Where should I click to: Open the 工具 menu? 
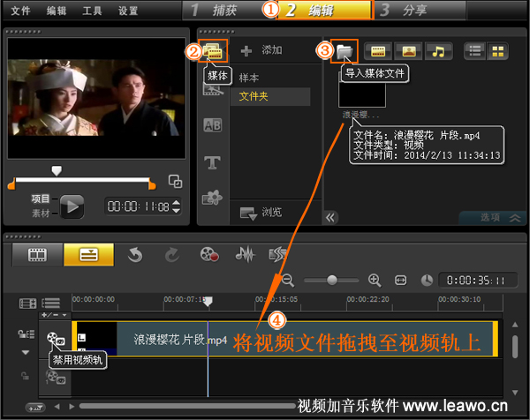click(92, 11)
